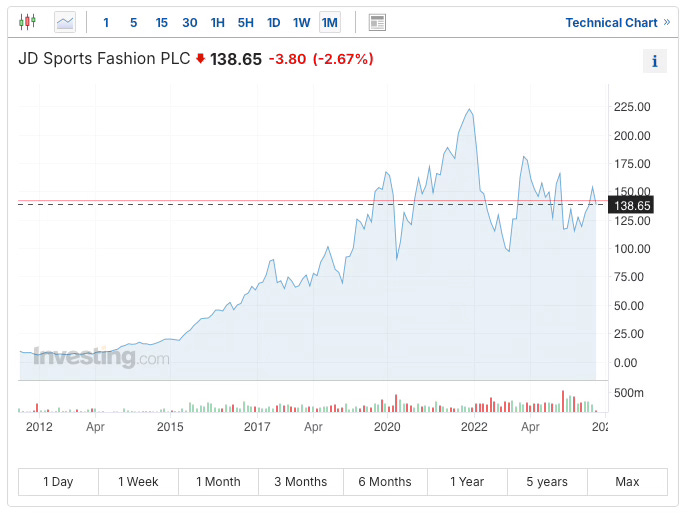The height and width of the screenshot is (515, 688).
Task: Select the 5 years range
Action: point(547,482)
